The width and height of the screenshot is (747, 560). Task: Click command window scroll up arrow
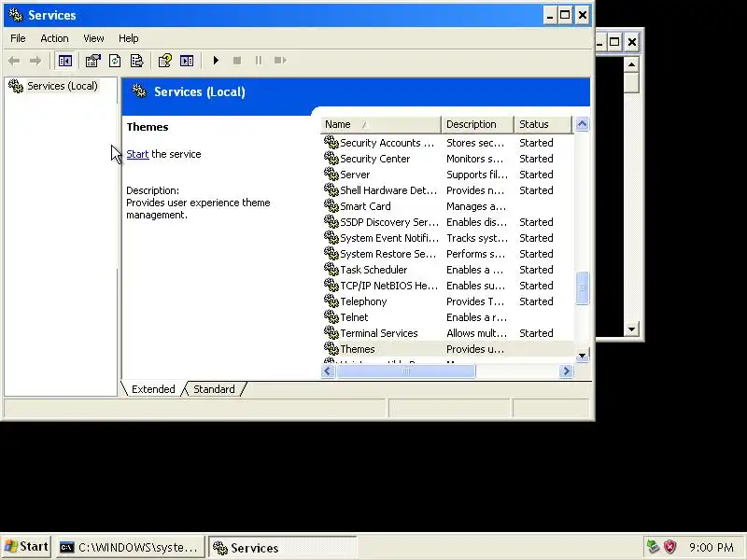pyautogui.click(x=631, y=64)
